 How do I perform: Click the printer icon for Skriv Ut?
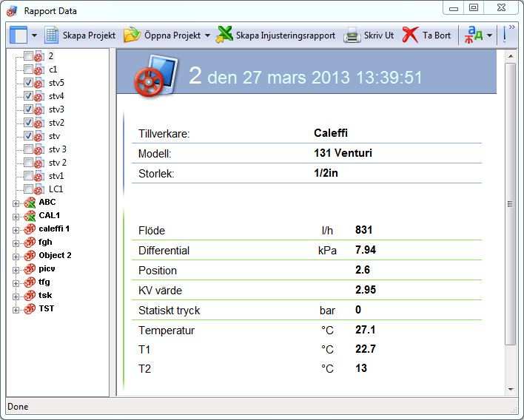click(x=352, y=35)
